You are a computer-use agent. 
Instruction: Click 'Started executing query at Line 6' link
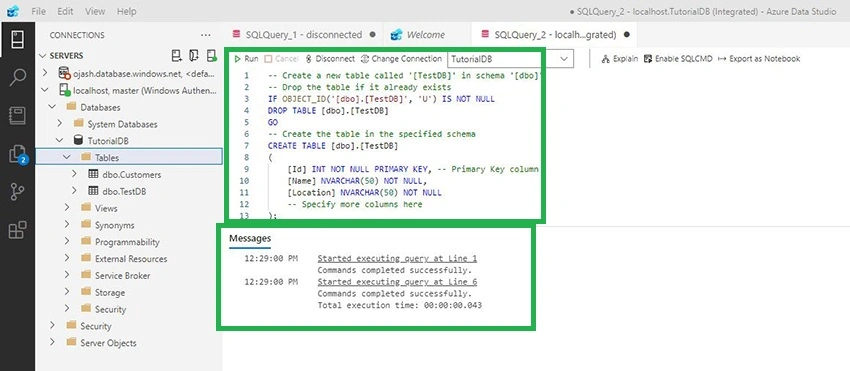(x=397, y=282)
